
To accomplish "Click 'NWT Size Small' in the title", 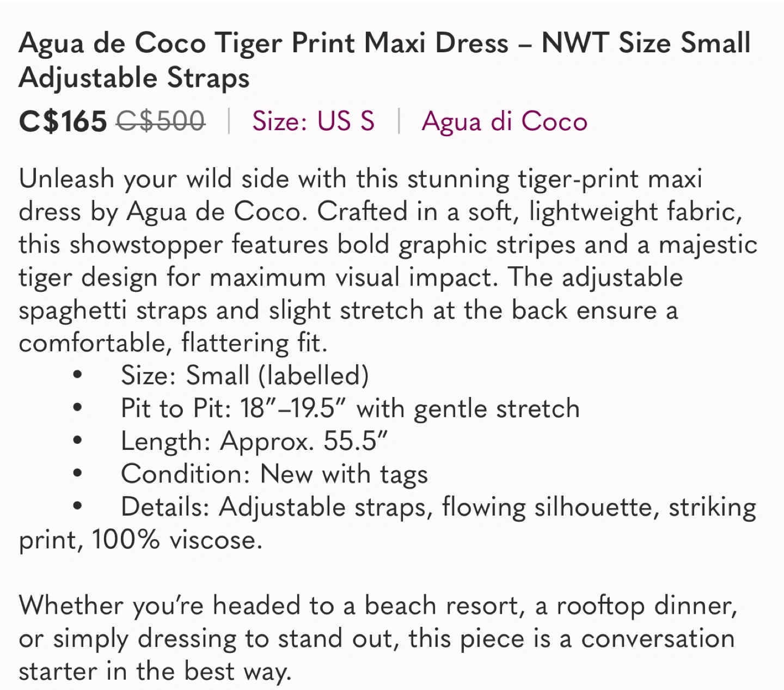I will click(x=646, y=44).
